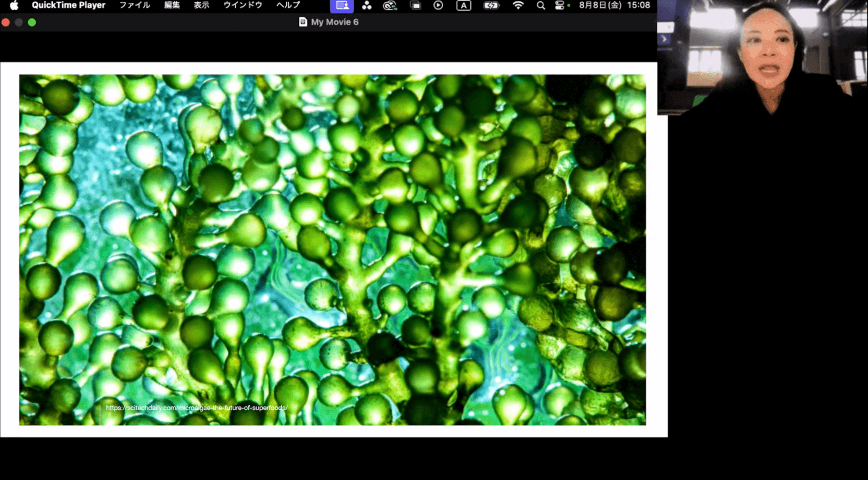Open the Wi-Fi status menu
This screenshot has width=868, height=480.
518,6
